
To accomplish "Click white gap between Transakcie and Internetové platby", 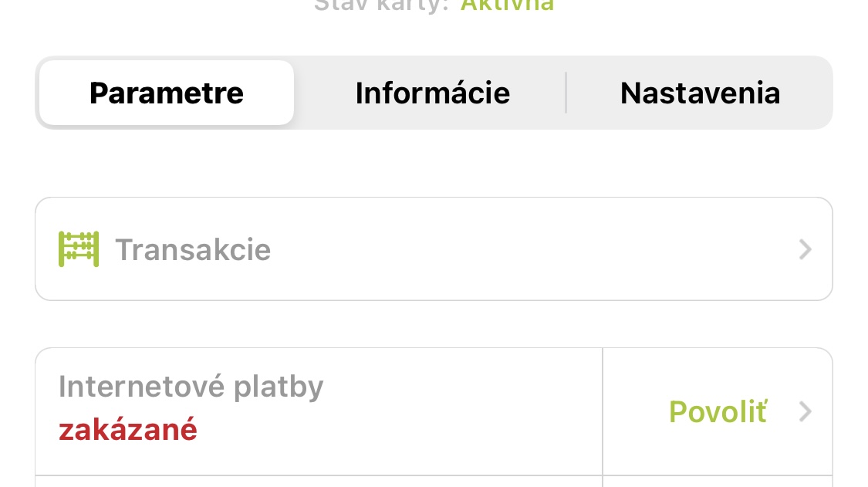I will pyautogui.click(x=432, y=324).
